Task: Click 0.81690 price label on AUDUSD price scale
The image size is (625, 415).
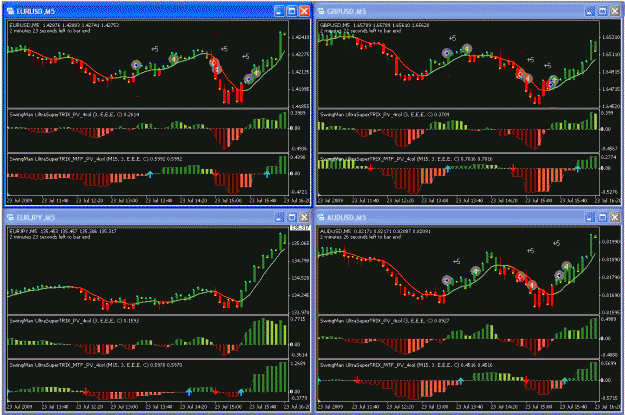Action: [611, 295]
